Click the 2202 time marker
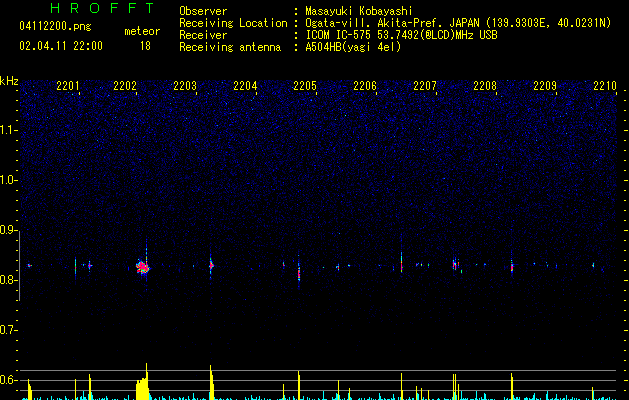 pyautogui.click(x=125, y=86)
